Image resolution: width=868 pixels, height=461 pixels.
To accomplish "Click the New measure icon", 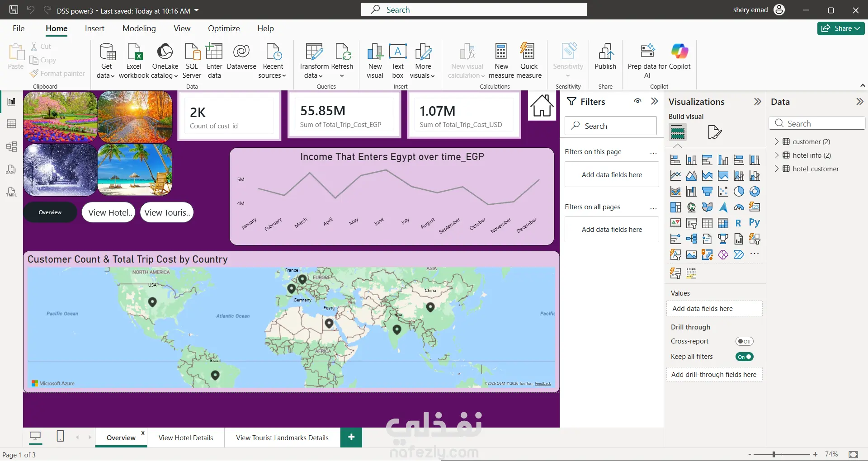I will click(501, 52).
